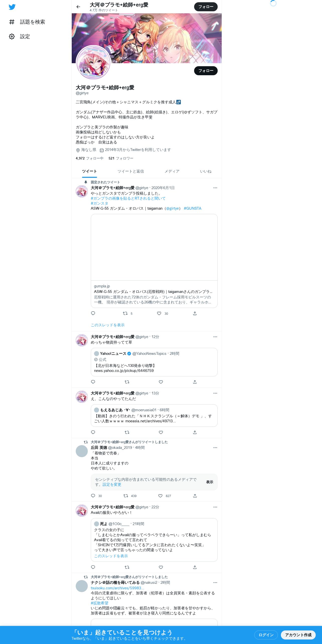Open more options on the pinned tweet
The height and width of the screenshot is (644, 322).
215,188
